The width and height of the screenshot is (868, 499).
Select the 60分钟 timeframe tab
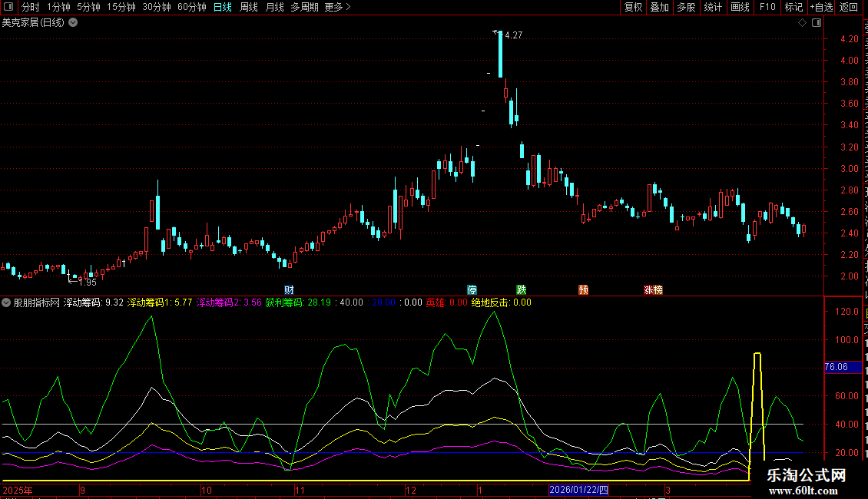tap(191, 7)
